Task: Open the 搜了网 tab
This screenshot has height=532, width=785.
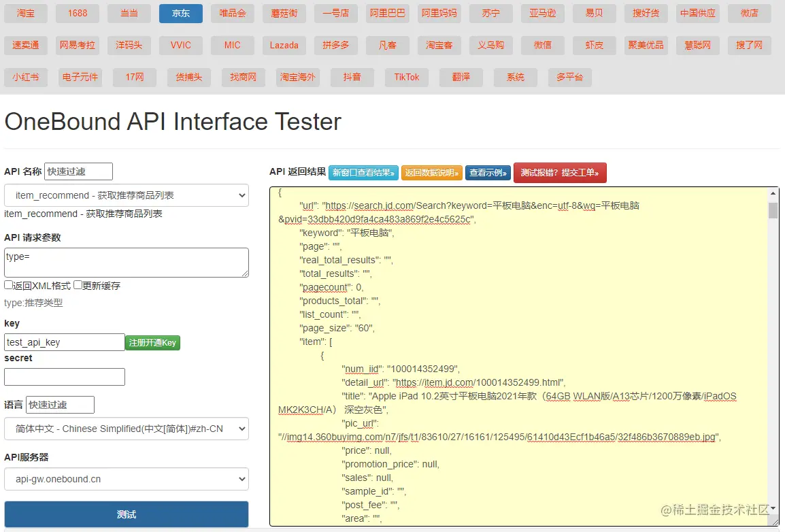Action: pyautogui.click(x=750, y=46)
